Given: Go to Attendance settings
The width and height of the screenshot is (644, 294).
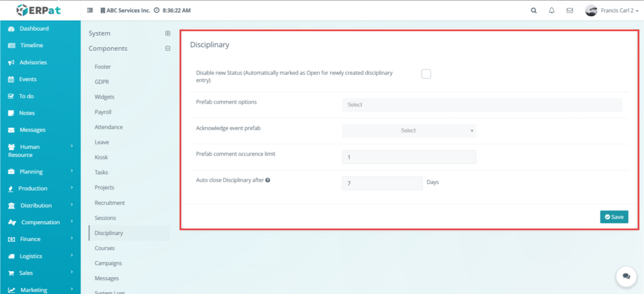Looking at the screenshot, I should coord(109,127).
